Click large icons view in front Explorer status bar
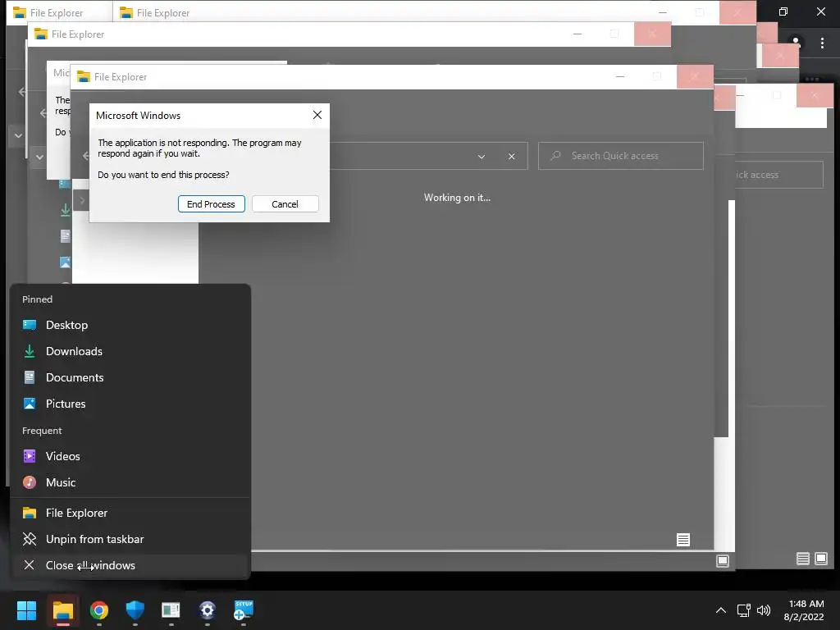 pos(723,561)
